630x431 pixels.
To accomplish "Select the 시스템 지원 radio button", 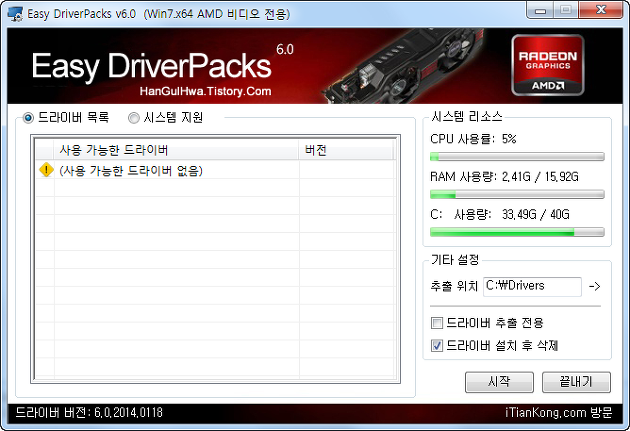I will (133, 118).
